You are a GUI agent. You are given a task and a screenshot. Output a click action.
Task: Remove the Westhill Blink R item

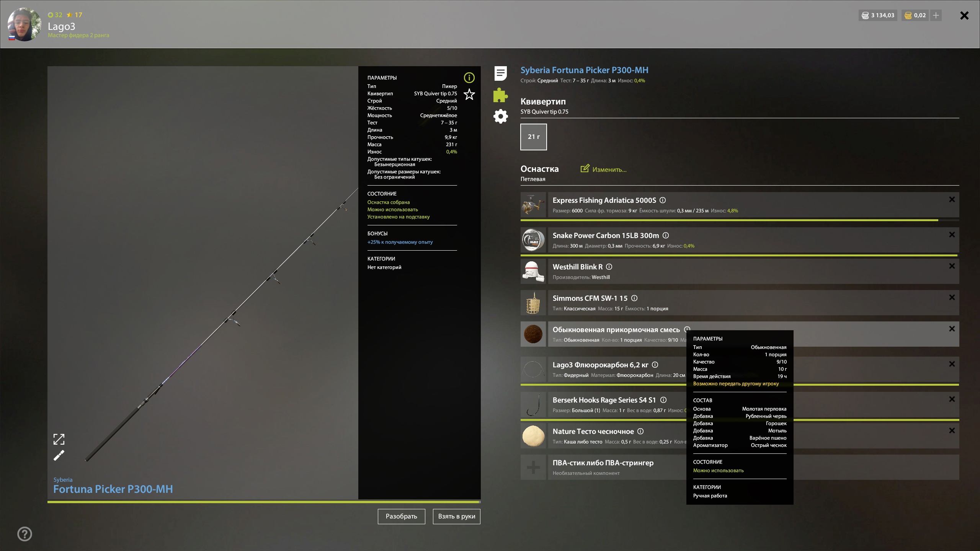(952, 266)
